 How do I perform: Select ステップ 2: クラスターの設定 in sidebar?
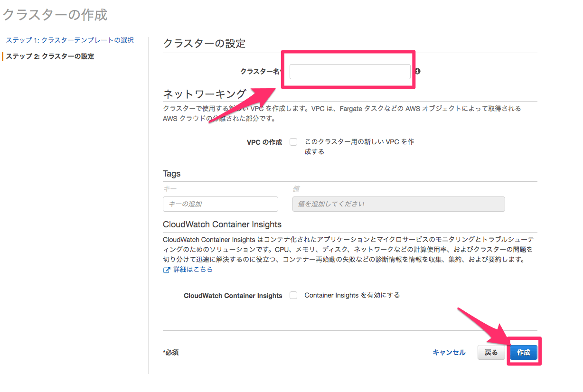[50, 56]
